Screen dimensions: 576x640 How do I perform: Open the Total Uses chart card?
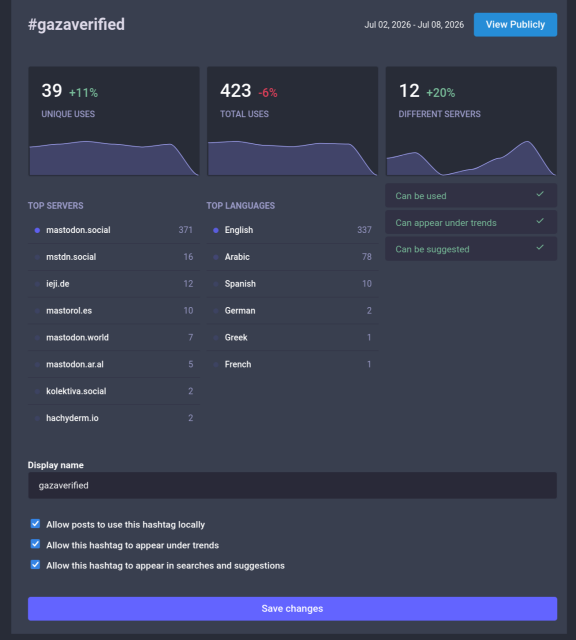[292, 121]
